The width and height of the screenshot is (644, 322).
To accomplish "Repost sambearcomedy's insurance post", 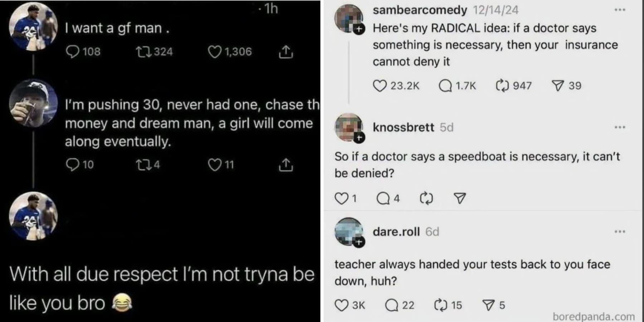I will (502, 86).
